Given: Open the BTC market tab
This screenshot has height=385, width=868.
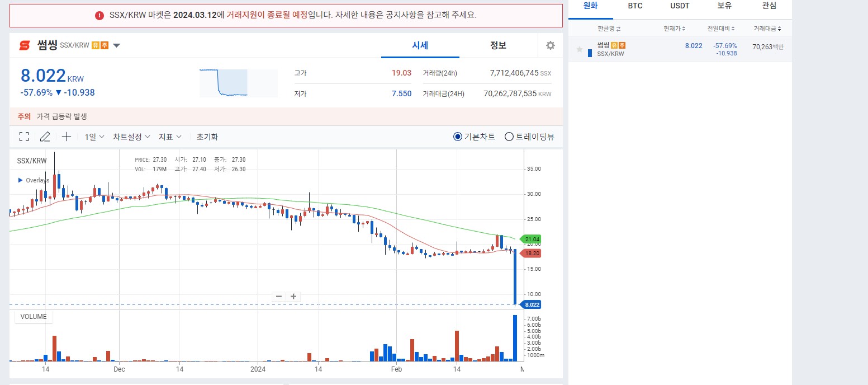Looking at the screenshot, I should 635,6.
